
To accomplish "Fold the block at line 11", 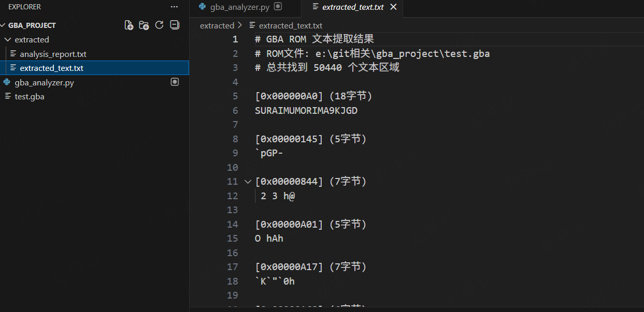I will pos(248,182).
